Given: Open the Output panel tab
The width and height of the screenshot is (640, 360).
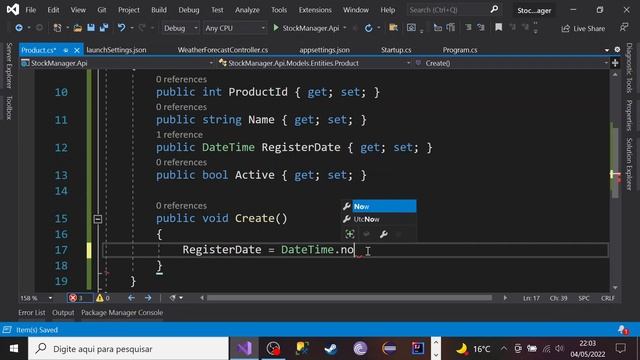Looking at the screenshot, I should click(x=63, y=313).
